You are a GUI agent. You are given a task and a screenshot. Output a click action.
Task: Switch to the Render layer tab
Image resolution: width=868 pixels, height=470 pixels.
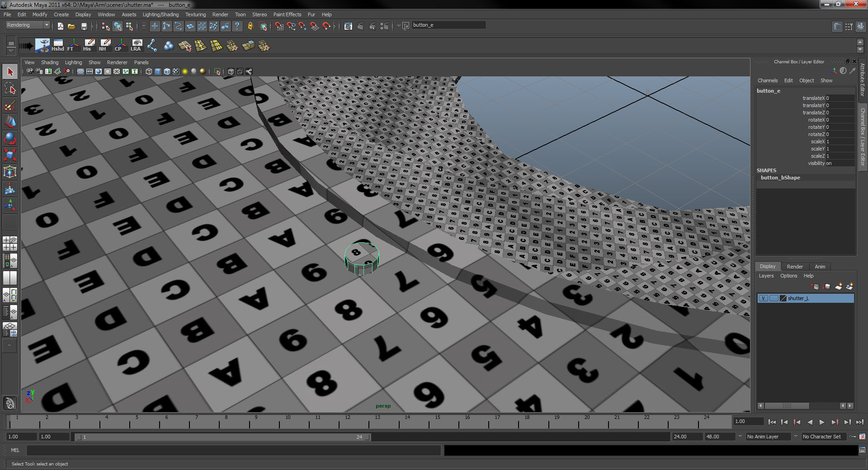pyautogui.click(x=795, y=267)
